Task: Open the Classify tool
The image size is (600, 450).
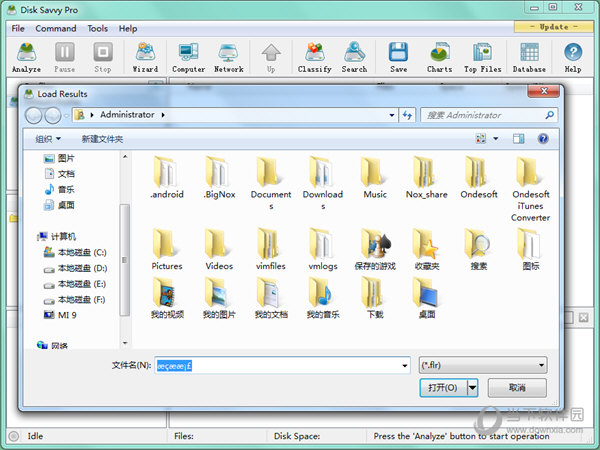Action: click(315, 57)
